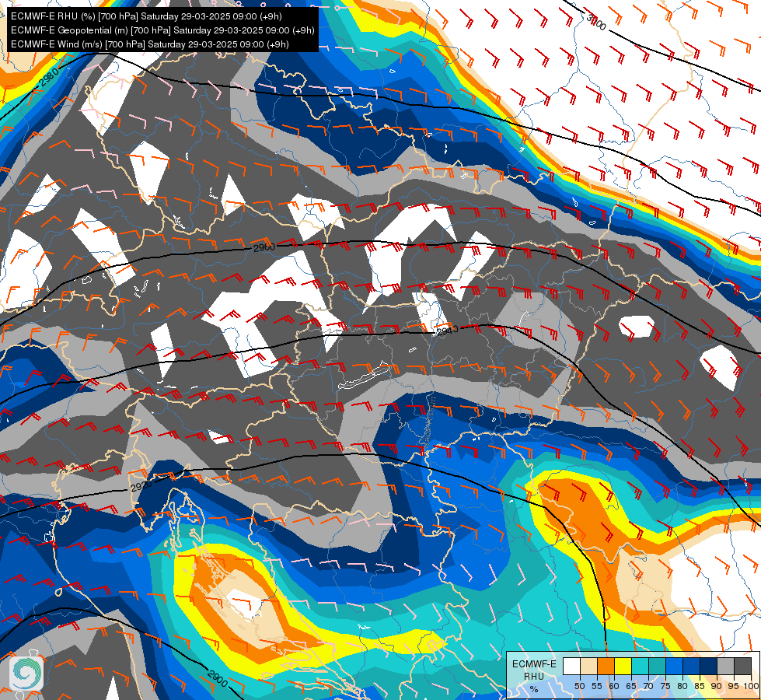The width and height of the screenshot is (761, 700).
Task: Select the cyan 65-70 legend swatch
Action: 641,666
